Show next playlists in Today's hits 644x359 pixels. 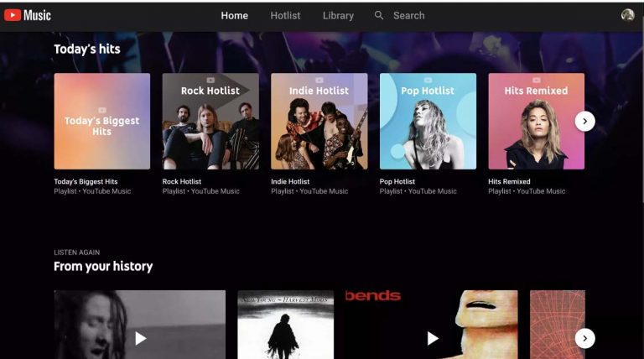584,121
